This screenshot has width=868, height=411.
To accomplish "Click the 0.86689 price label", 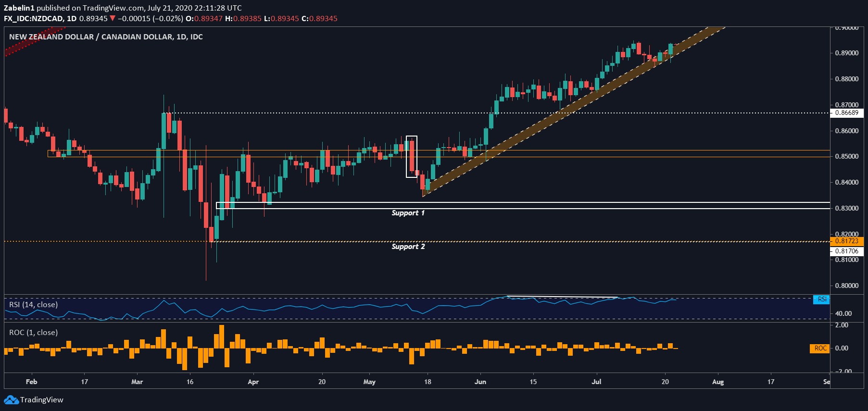I will click(847, 113).
